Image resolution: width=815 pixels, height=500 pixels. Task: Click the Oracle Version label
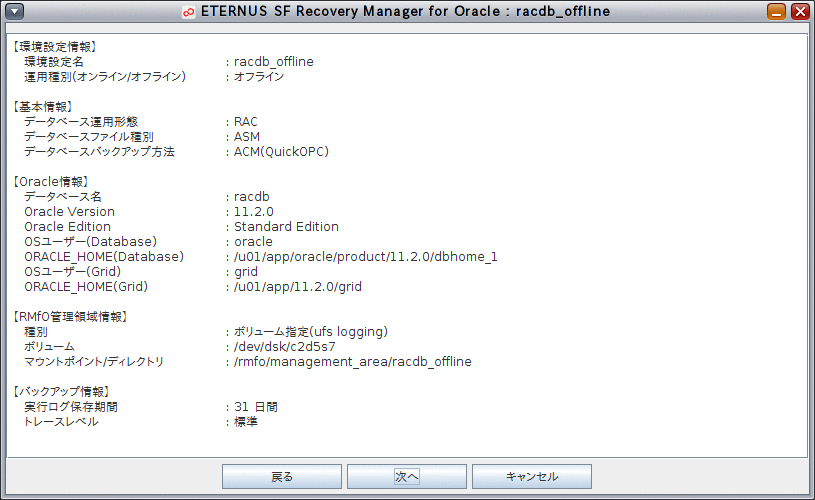[x=70, y=212]
